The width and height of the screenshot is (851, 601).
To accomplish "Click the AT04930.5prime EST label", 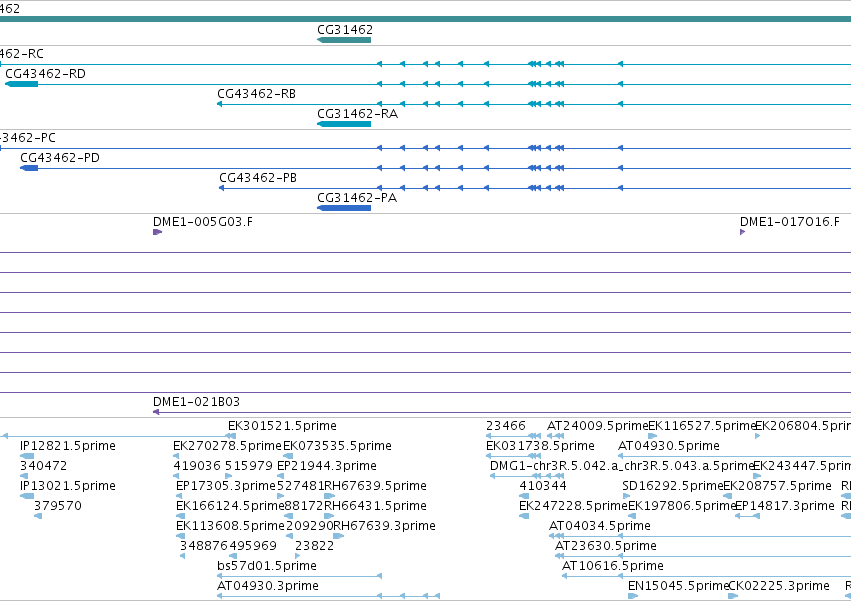I will click(x=669, y=446).
